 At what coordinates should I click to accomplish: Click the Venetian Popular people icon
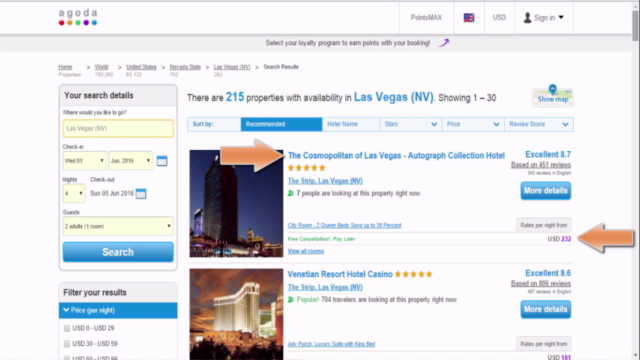[x=291, y=300]
